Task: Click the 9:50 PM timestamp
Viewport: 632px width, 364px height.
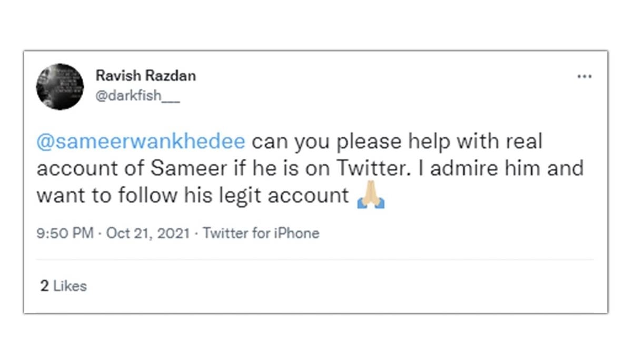Action: [65, 233]
